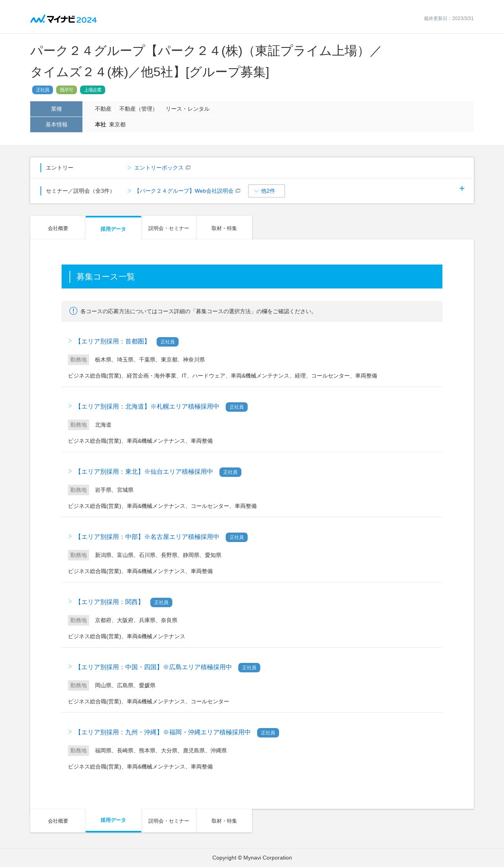
Task: Click info icon in course notice
Action: [73, 311]
